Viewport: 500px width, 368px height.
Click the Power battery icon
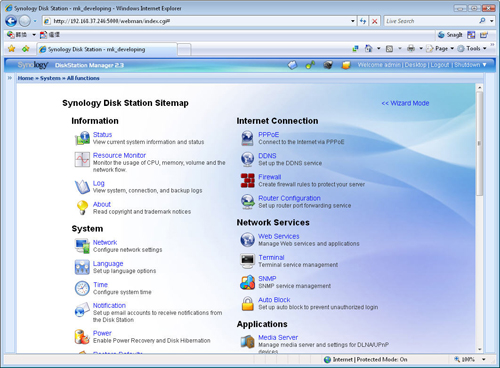click(x=82, y=337)
